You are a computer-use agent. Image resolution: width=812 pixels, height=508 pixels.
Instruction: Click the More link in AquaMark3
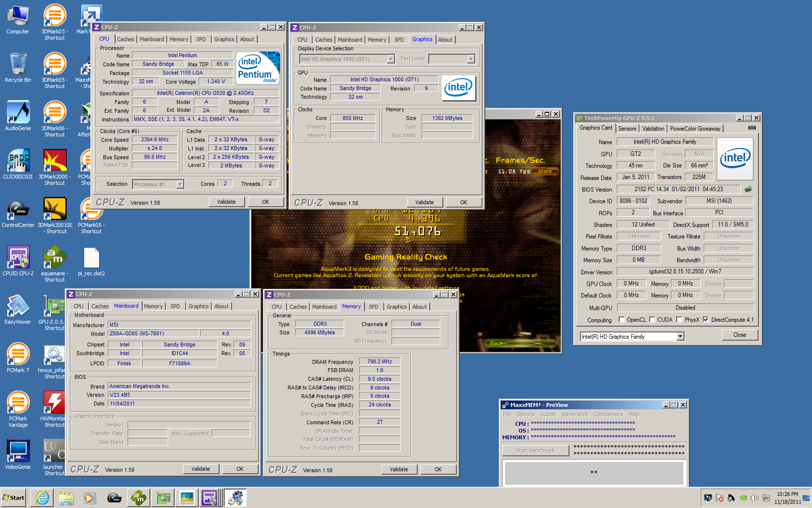(x=545, y=171)
